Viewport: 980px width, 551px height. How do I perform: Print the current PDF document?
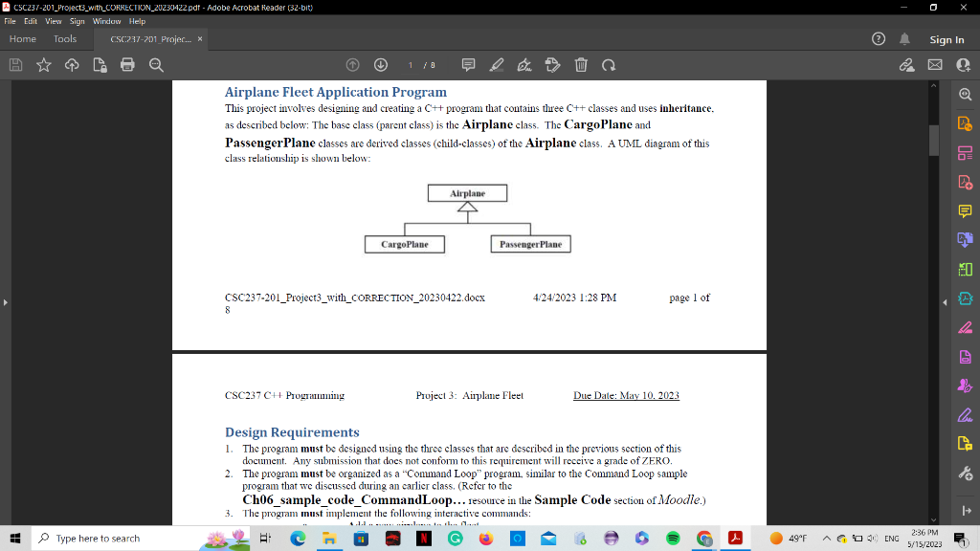[x=129, y=64]
